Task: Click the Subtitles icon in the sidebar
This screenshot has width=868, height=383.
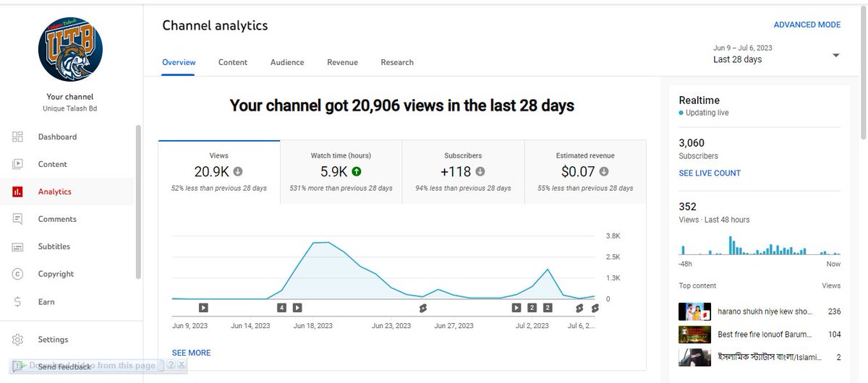Action: [18, 246]
